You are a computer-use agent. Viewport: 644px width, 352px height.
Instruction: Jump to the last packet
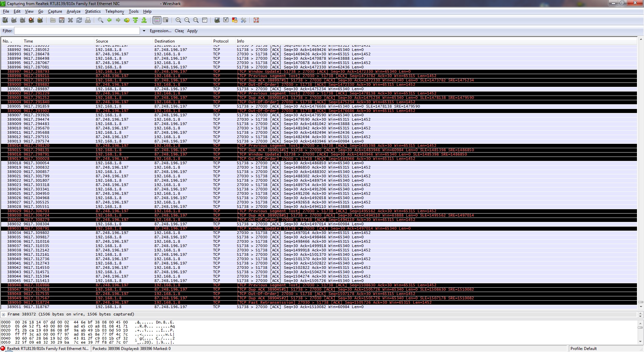tap(144, 20)
